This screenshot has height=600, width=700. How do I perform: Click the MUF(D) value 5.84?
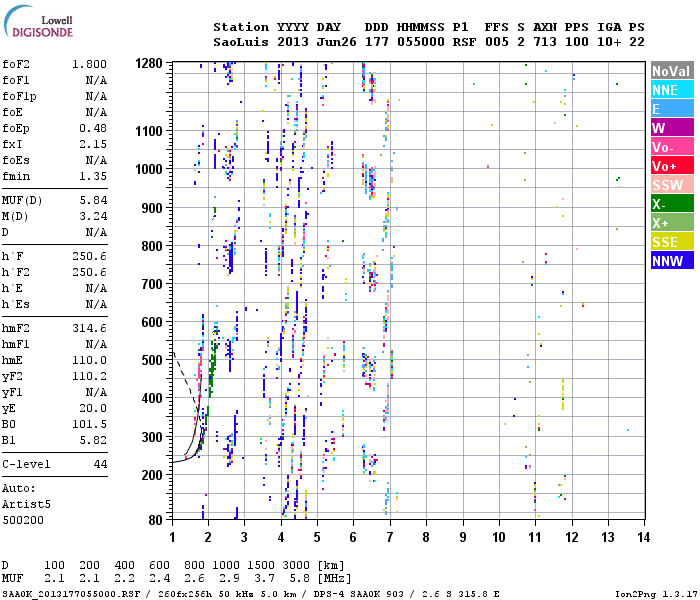click(93, 200)
